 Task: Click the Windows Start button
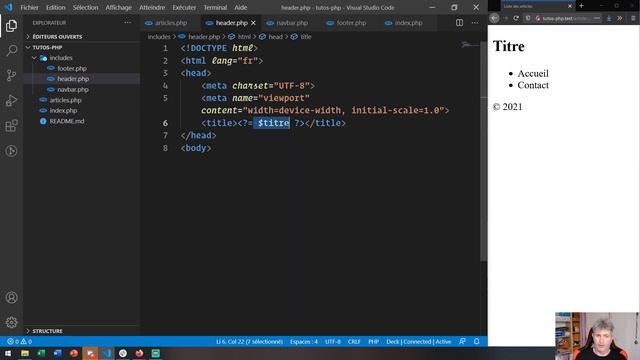pos(8,353)
